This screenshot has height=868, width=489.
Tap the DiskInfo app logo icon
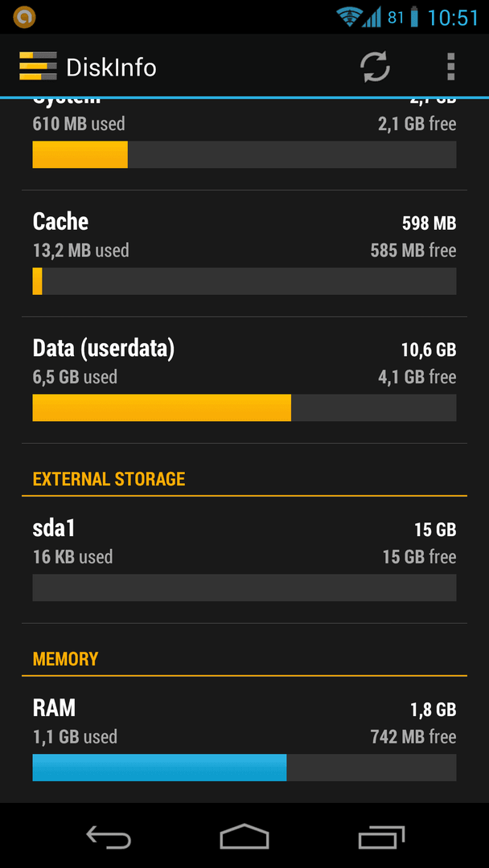38,67
